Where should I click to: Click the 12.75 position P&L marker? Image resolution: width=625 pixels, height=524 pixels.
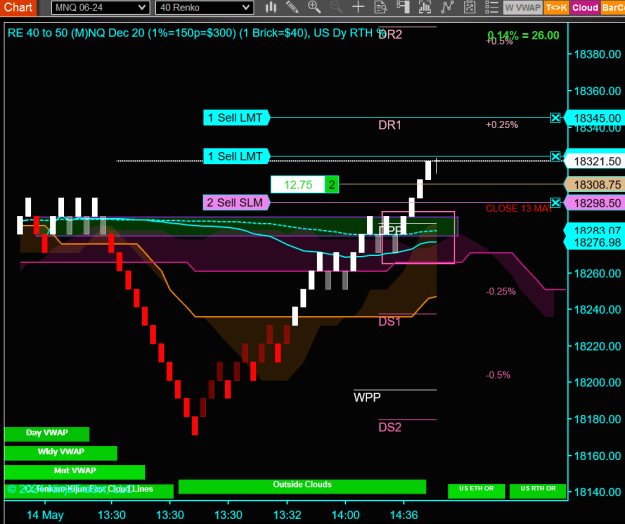(298, 184)
